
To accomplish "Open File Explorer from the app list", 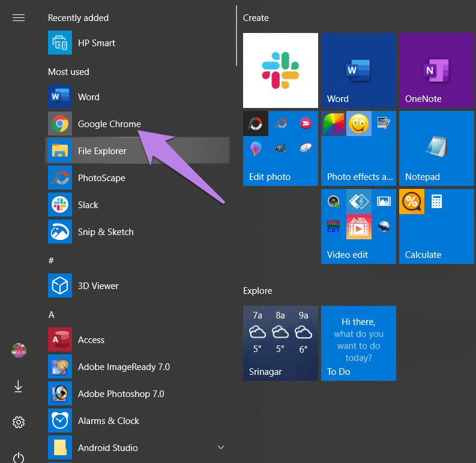I will (x=137, y=151).
